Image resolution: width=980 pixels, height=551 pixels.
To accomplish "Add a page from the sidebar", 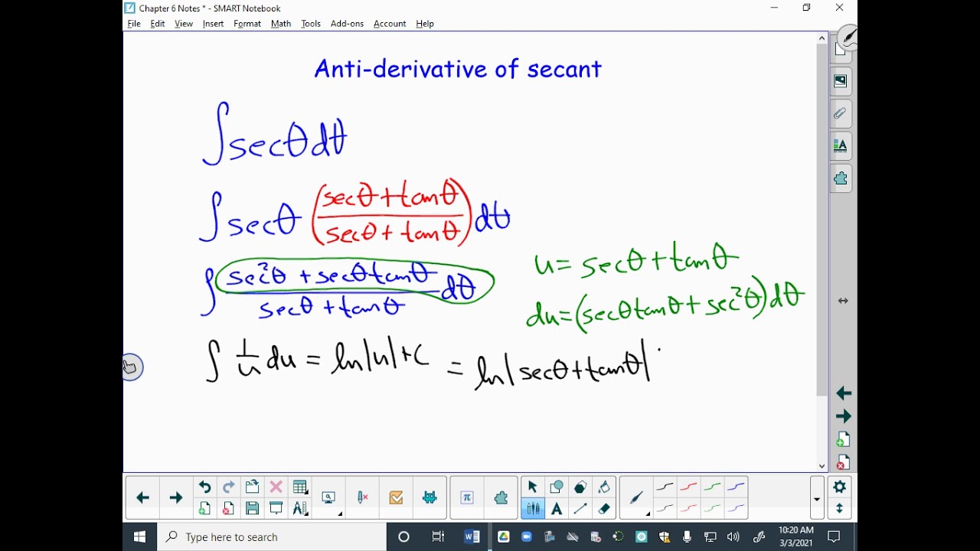I will click(841, 440).
